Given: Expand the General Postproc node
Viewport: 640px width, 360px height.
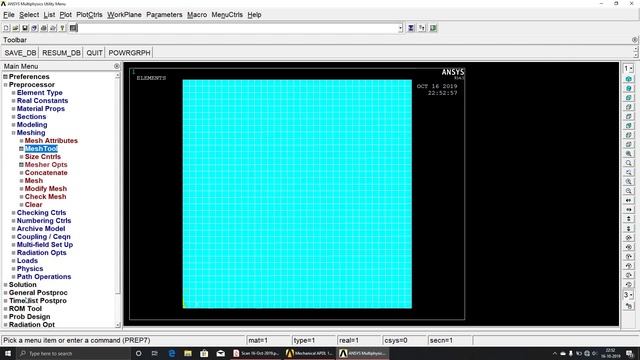Looking at the screenshot, I should point(5,293).
